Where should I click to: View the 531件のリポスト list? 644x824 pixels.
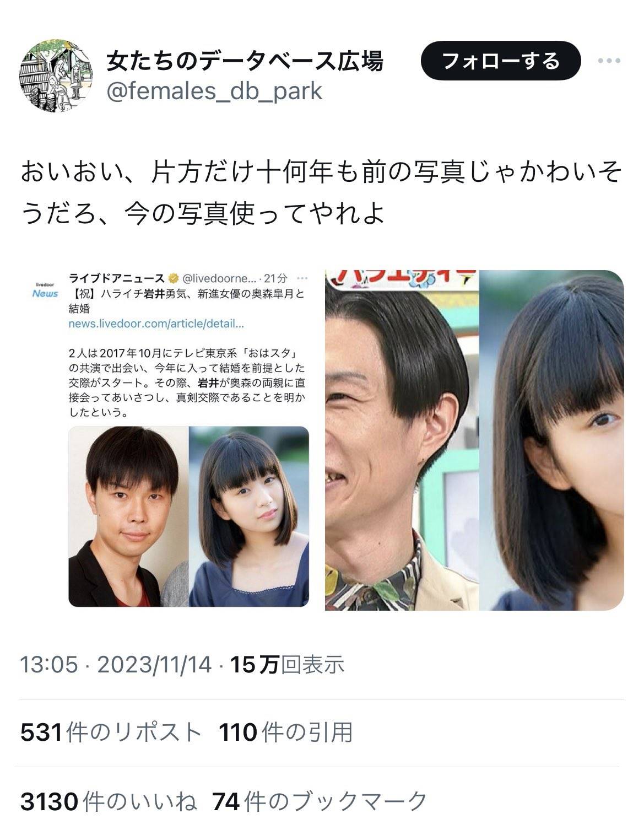[111, 733]
